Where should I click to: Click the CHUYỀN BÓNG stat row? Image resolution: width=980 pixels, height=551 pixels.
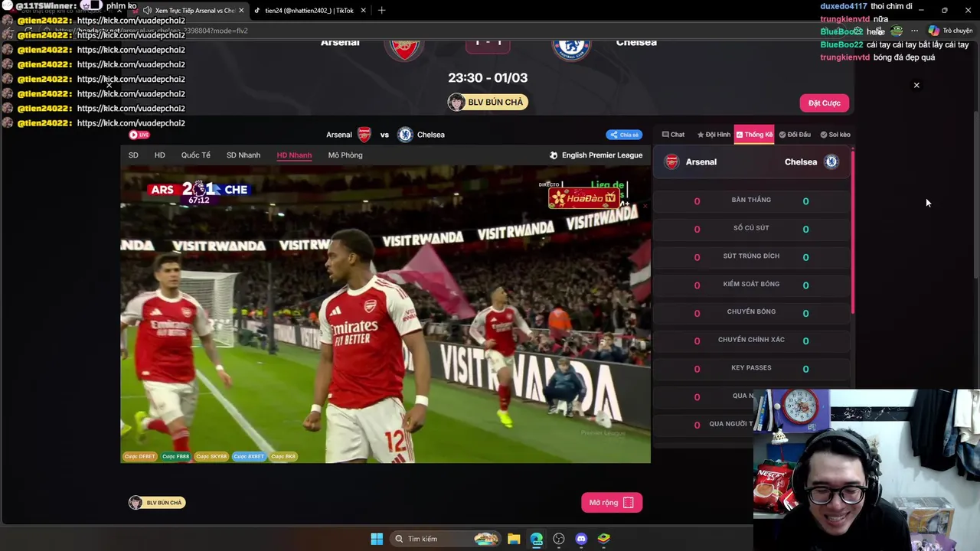point(751,313)
